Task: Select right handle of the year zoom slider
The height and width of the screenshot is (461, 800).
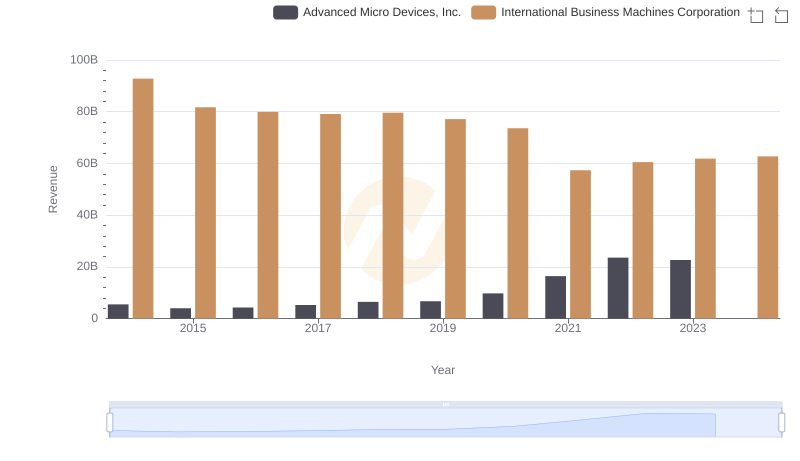Action: 782,423
